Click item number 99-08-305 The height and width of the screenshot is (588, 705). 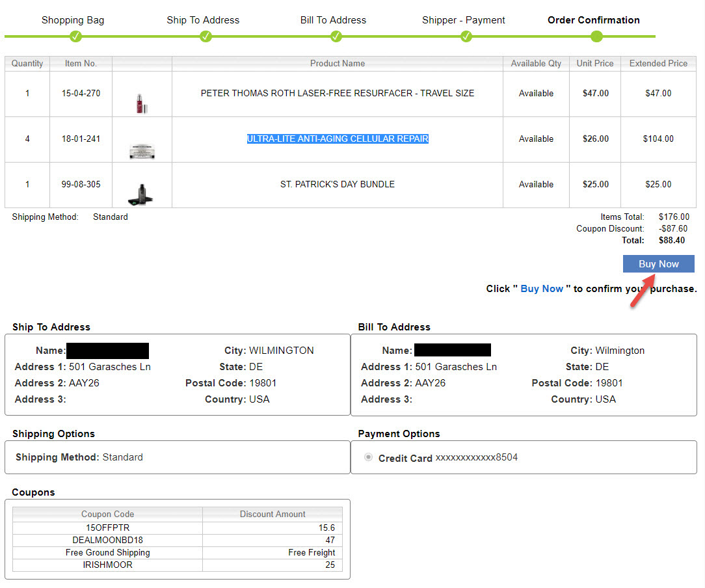click(81, 184)
